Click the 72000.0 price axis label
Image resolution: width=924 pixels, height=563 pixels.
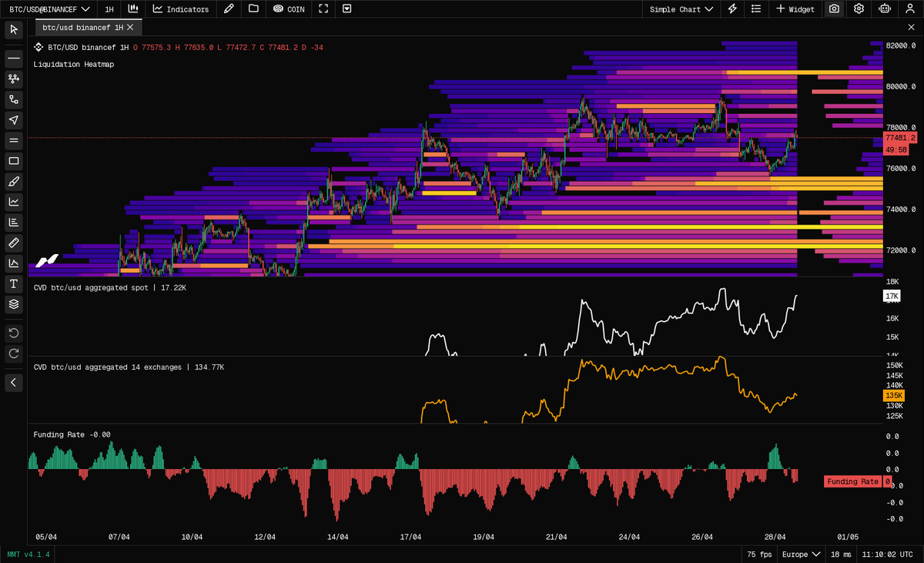click(901, 250)
